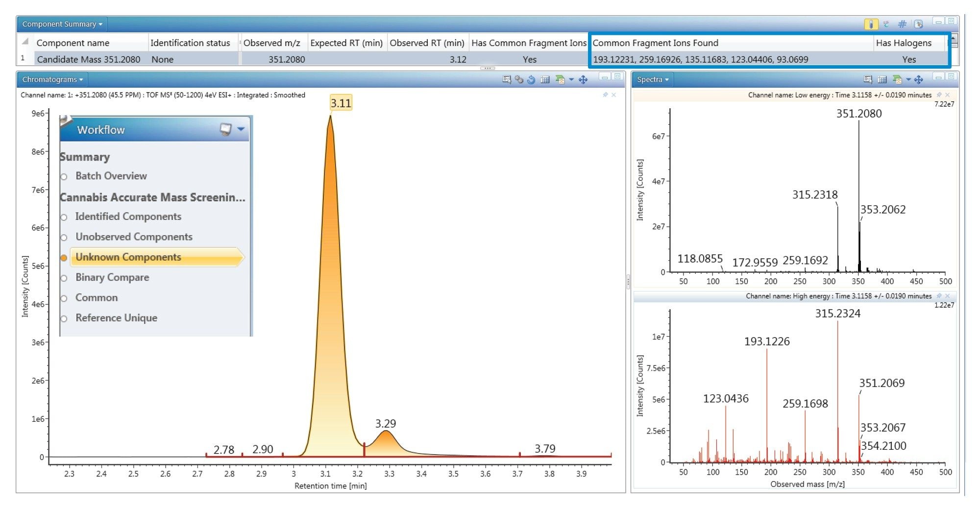Screen dimensions: 980x509
Task: Click the link/chain icon in Chromatograms toolbar
Action: [519, 79]
